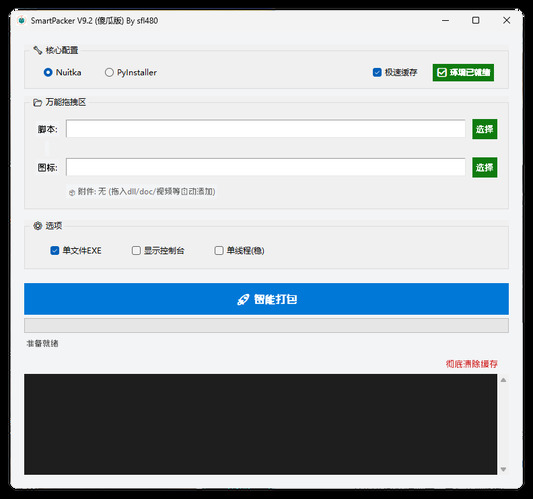
Task: Click 选择 button next to 脚本 field
Action: pos(484,129)
